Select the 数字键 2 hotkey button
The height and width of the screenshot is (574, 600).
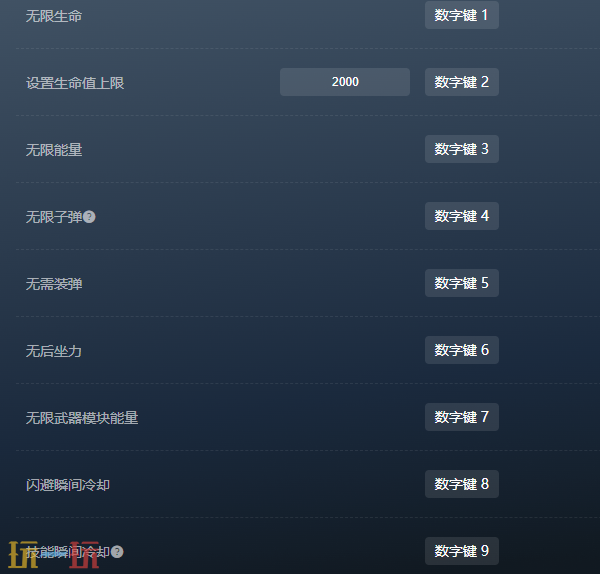pos(461,82)
